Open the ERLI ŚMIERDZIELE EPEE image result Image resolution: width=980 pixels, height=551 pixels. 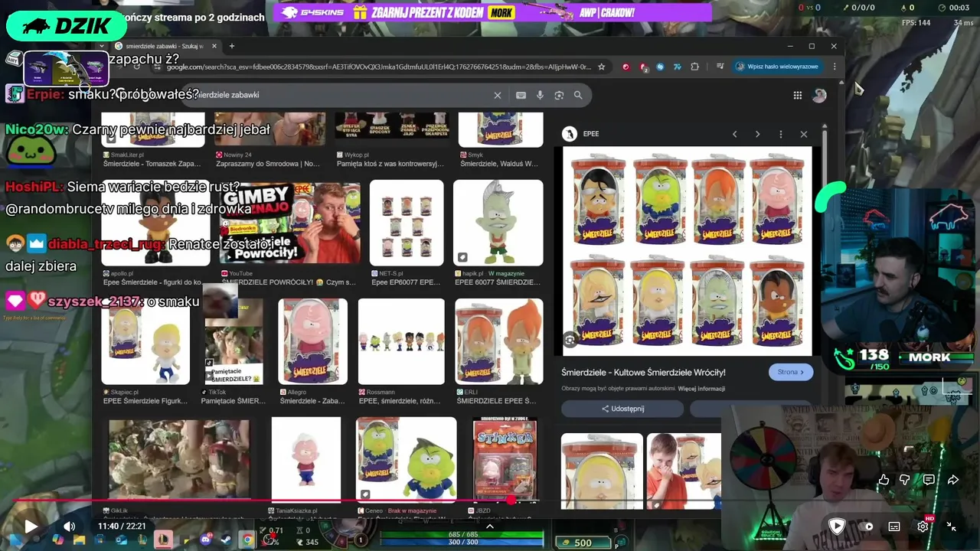click(499, 341)
